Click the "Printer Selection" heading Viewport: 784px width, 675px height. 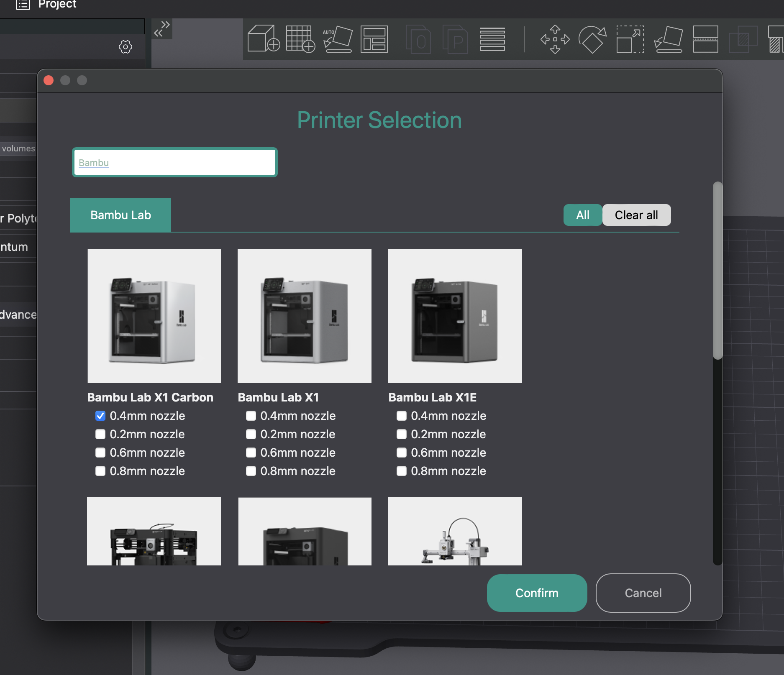pyautogui.click(x=379, y=120)
